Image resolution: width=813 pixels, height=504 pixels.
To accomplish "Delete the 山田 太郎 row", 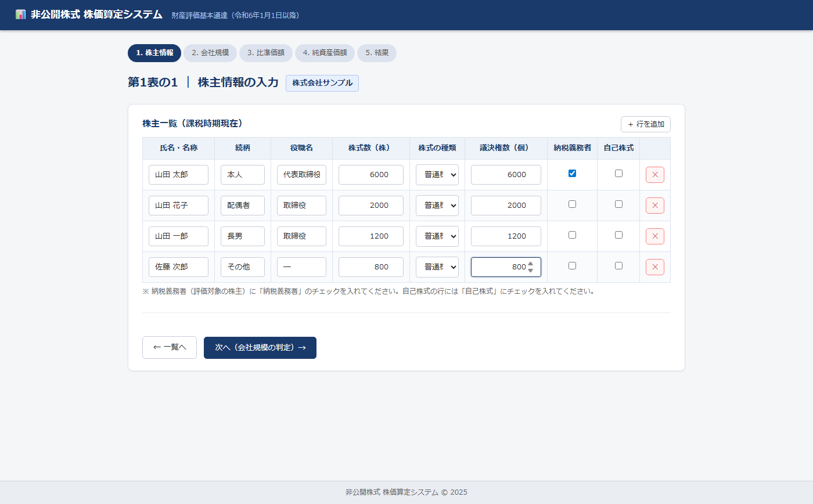I will (655, 175).
